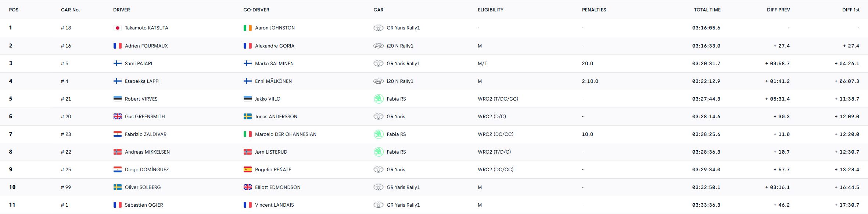Open driver Sébastien OGIER entry
The width and height of the screenshot is (868, 214).
(144, 205)
